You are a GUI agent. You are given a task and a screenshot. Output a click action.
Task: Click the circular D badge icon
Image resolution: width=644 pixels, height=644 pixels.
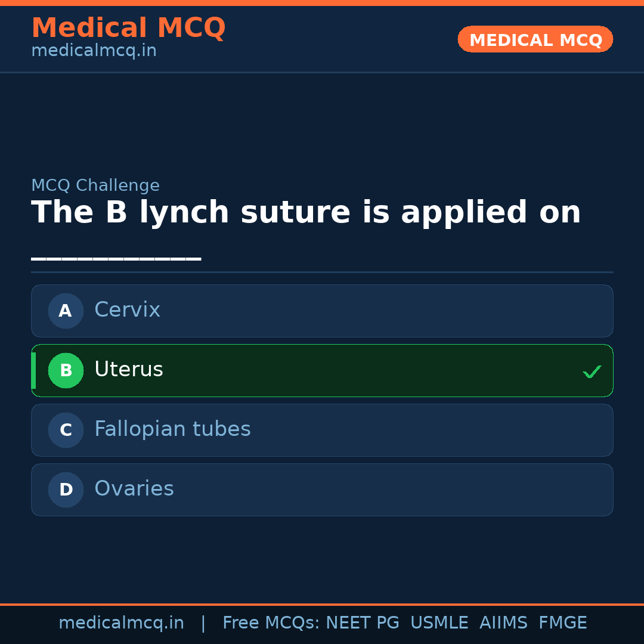coord(66,490)
